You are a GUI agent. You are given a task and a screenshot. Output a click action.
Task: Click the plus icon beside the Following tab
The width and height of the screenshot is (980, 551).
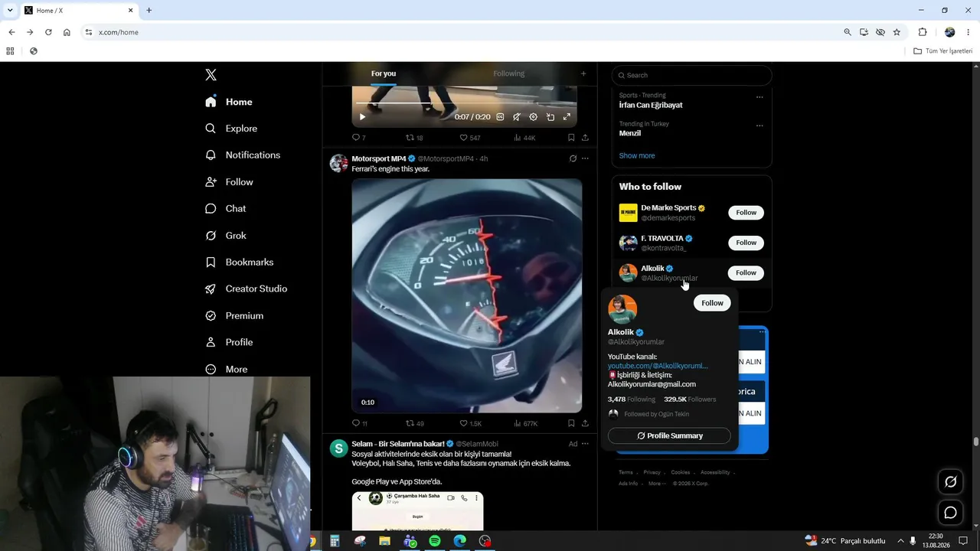pos(583,73)
